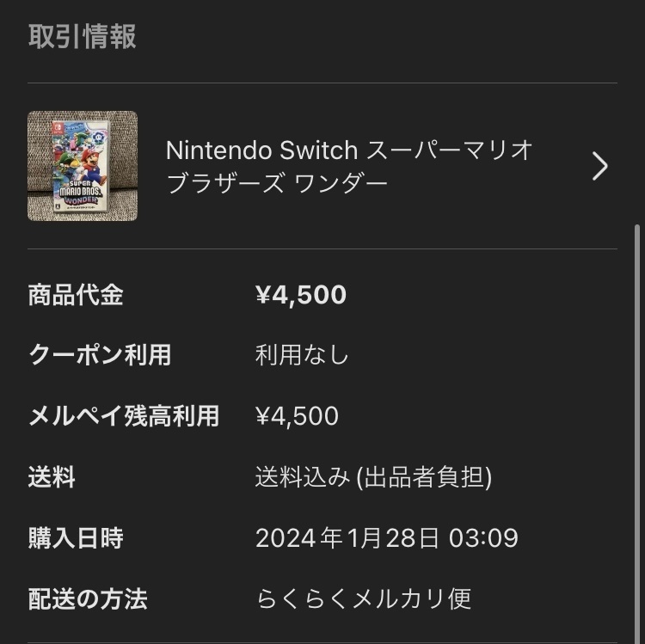Click the 送料込み (出品者負担) shipping text
This screenshot has height=644, width=645.
click(373, 477)
